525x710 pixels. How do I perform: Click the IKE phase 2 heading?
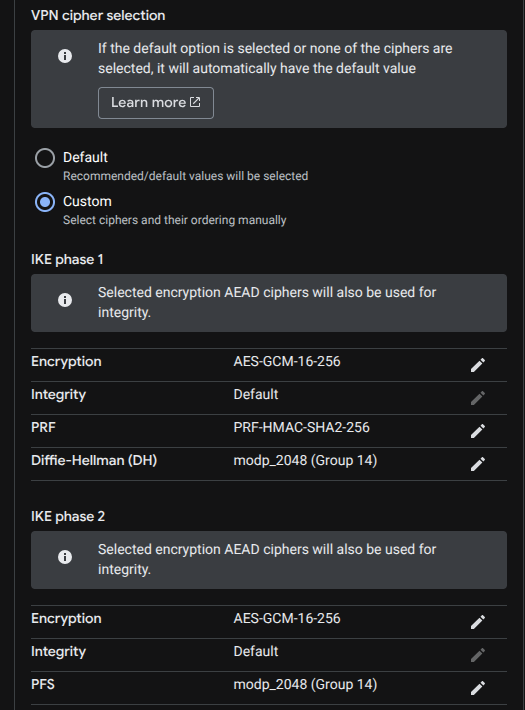(x=68, y=517)
